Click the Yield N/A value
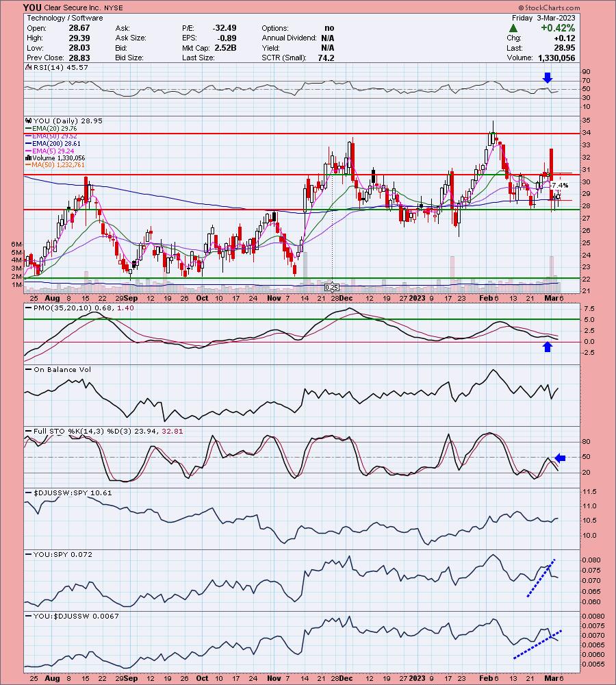 point(327,48)
